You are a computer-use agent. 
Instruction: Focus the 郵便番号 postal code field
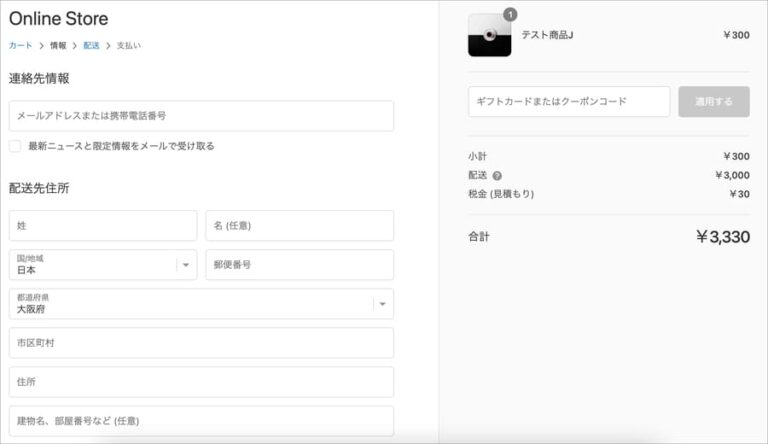click(299, 265)
